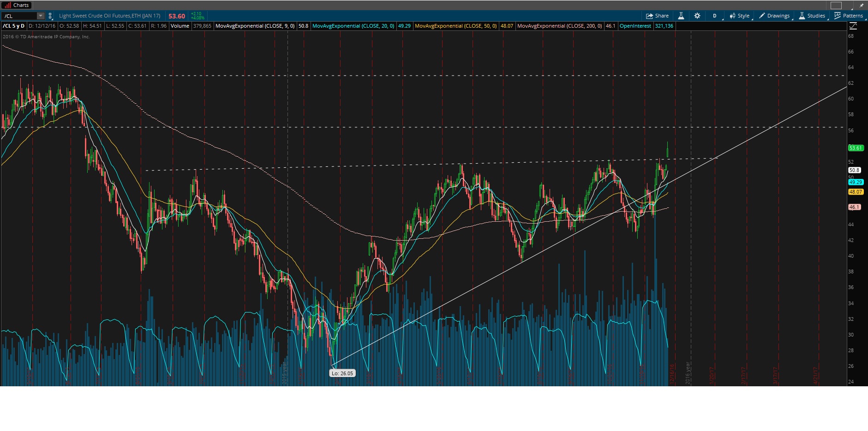Click the orange 48.07 price axis tag
This screenshot has width=868, height=431.
pyautogui.click(x=856, y=192)
